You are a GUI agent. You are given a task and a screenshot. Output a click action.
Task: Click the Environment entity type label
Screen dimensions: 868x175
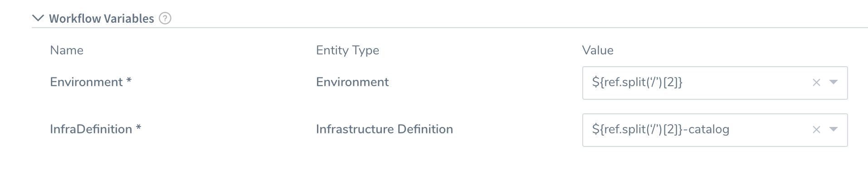352,82
